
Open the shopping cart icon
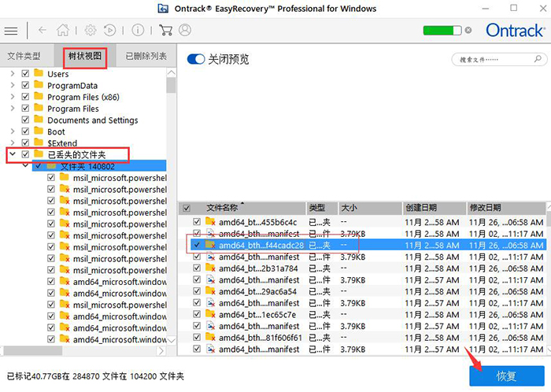tap(166, 30)
